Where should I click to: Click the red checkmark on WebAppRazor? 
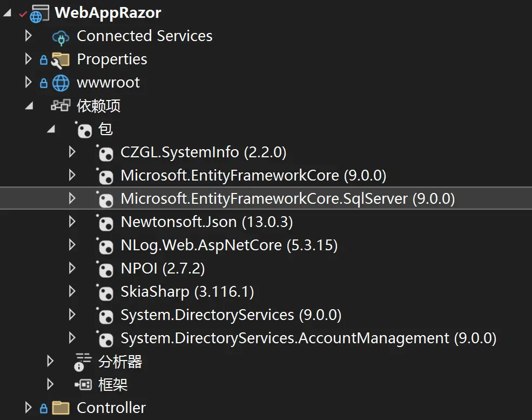[23, 14]
